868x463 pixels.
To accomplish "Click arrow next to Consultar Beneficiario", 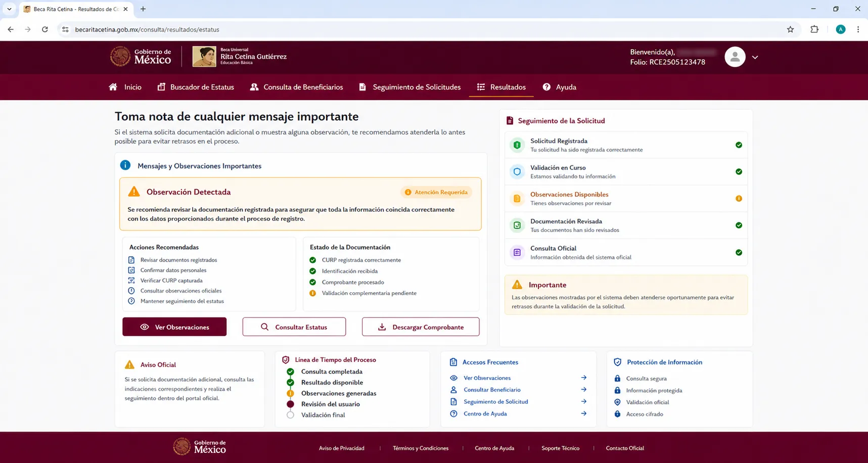I will click(x=583, y=390).
